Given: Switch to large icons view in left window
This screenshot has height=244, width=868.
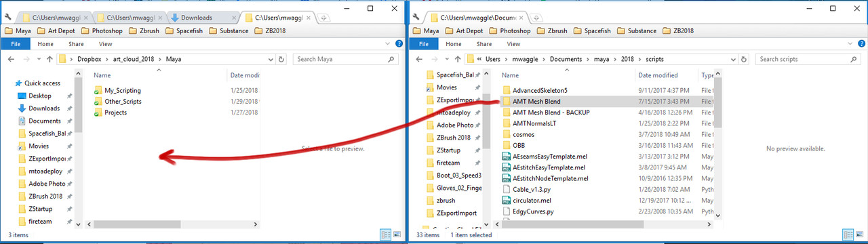Looking at the screenshot, I should tap(397, 235).
